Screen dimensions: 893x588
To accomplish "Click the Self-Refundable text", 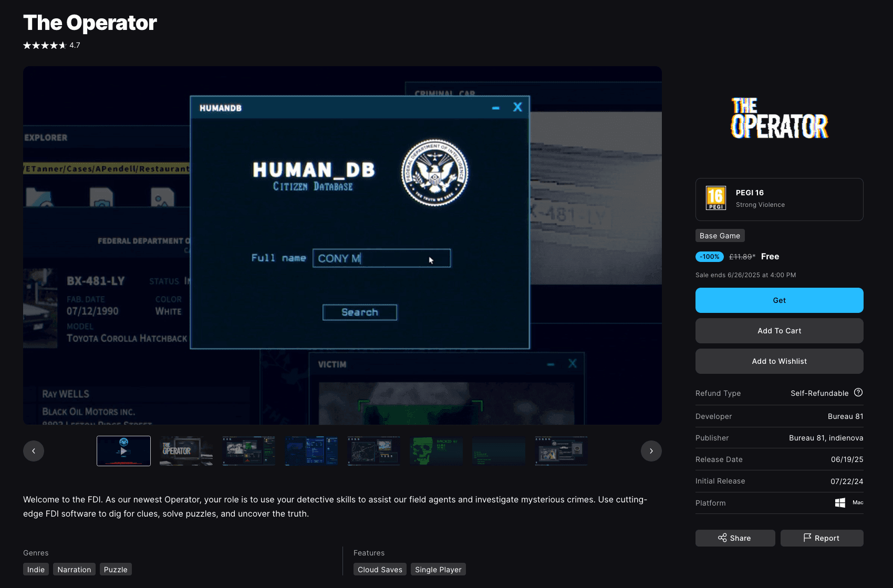I will pos(819,393).
